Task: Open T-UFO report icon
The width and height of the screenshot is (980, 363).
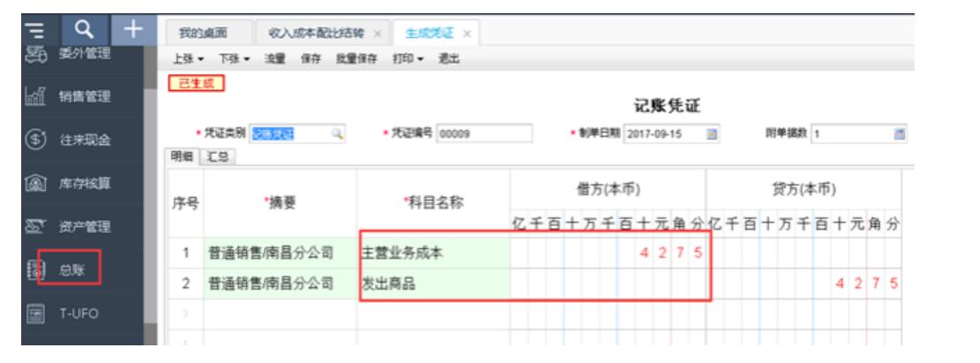Action: (34, 314)
